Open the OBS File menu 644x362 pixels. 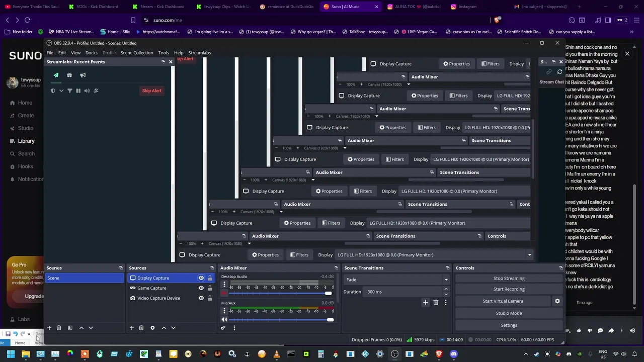pyautogui.click(x=50, y=53)
